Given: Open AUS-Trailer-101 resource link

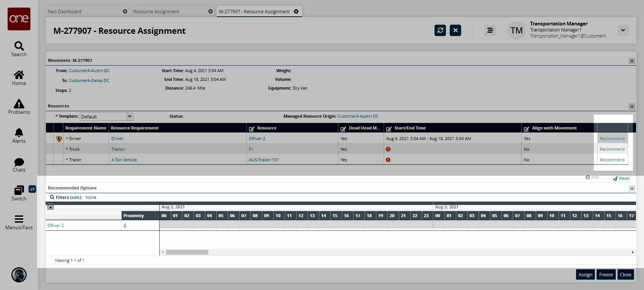Looking at the screenshot, I should click(x=264, y=160).
